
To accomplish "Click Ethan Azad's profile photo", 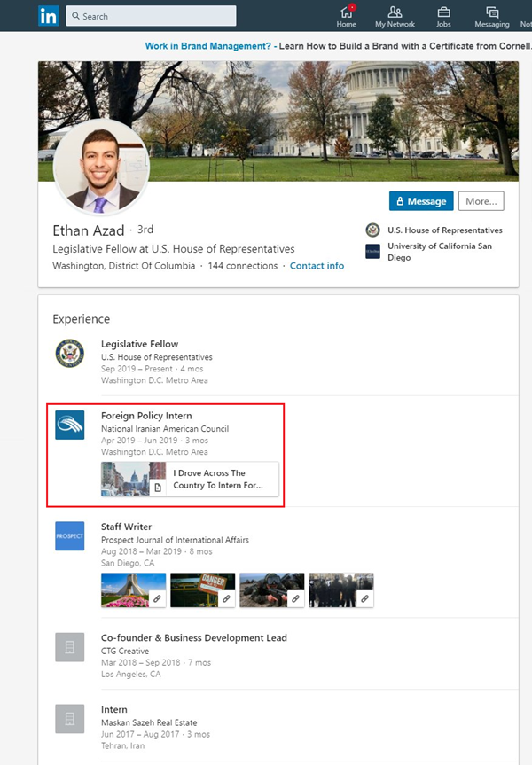I will [x=101, y=167].
